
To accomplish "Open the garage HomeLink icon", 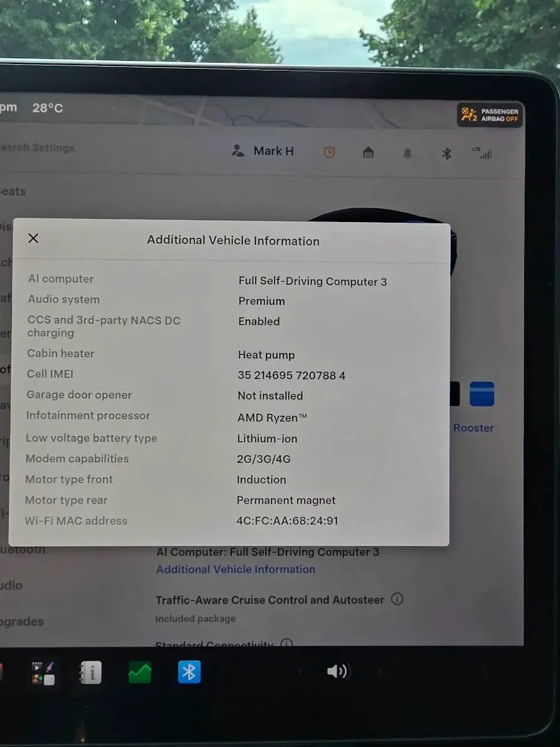I will tap(368, 152).
